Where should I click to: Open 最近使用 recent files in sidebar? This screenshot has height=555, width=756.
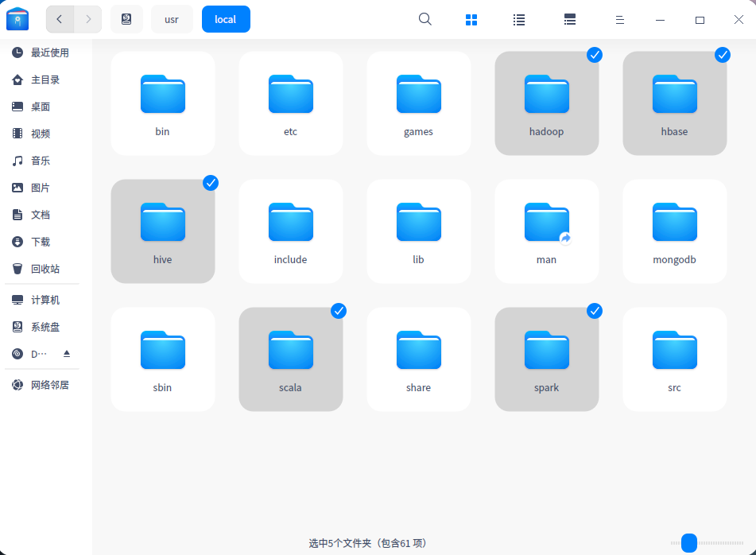click(x=48, y=52)
